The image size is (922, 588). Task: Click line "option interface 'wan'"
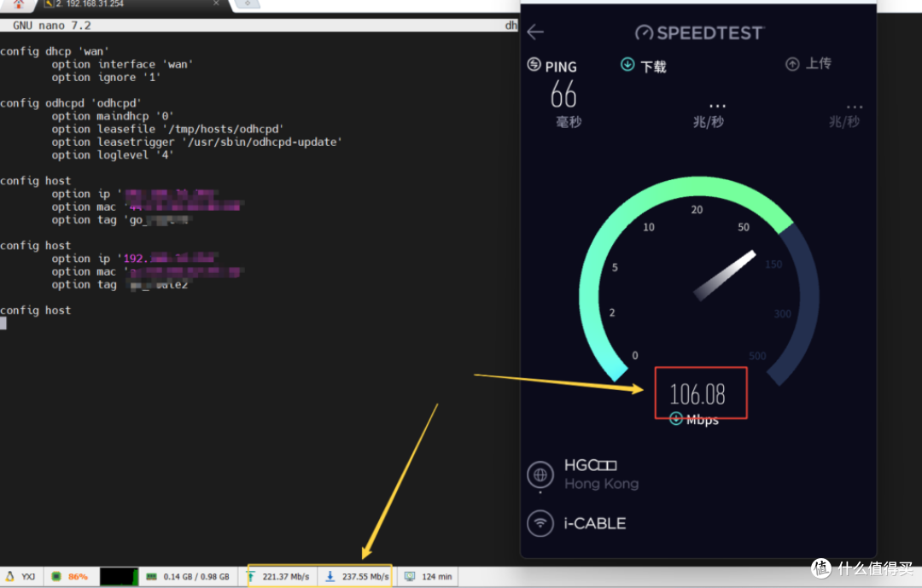click(x=122, y=64)
